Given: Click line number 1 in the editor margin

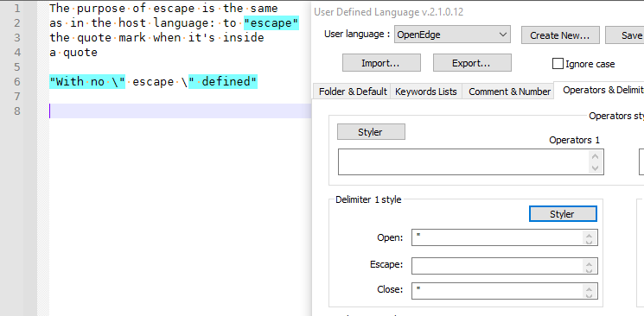Looking at the screenshot, I should pos(16,9).
